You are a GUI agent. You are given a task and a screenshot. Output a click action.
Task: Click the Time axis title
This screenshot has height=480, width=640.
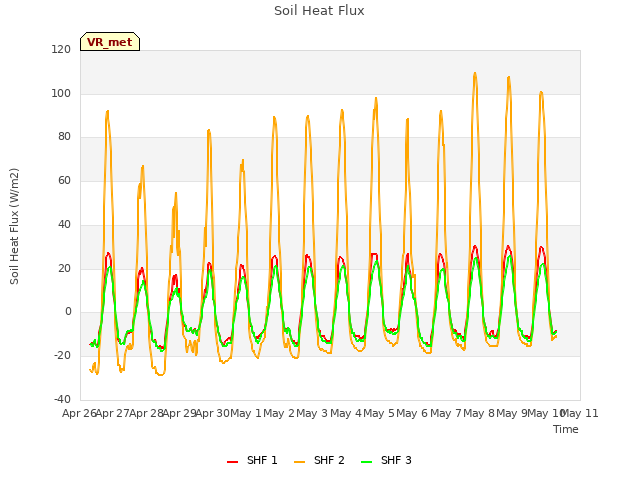(x=566, y=429)
